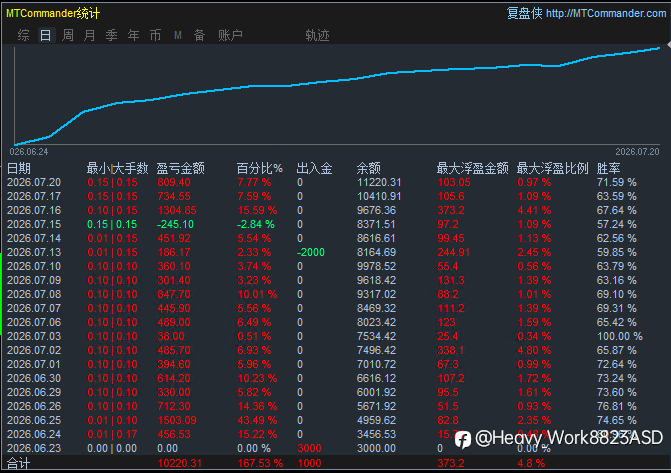Click the 71.59 % win rate cell
The height and width of the screenshot is (473, 671).
[x=617, y=182]
